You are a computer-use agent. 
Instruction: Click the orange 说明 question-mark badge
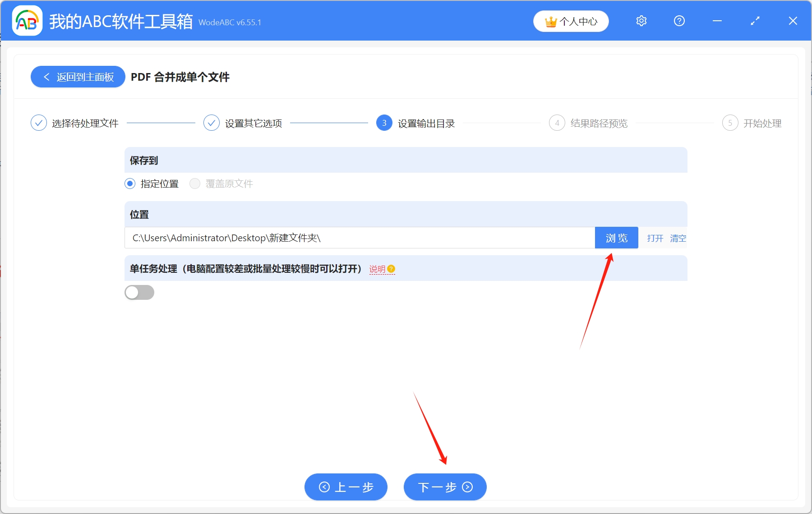pyautogui.click(x=391, y=269)
